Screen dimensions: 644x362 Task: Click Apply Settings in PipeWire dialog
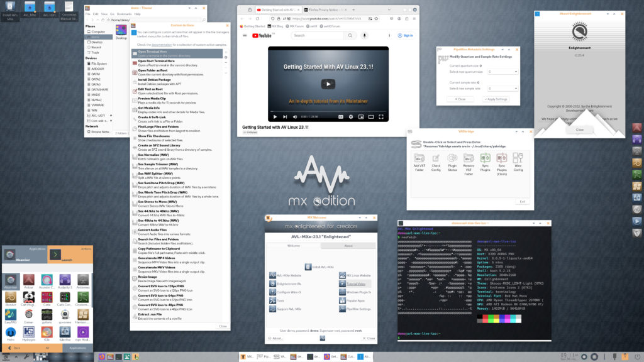496,99
